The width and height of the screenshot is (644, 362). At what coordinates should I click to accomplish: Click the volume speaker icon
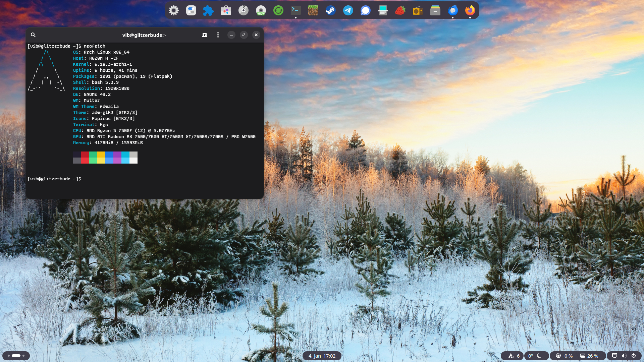pyautogui.click(x=624, y=356)
